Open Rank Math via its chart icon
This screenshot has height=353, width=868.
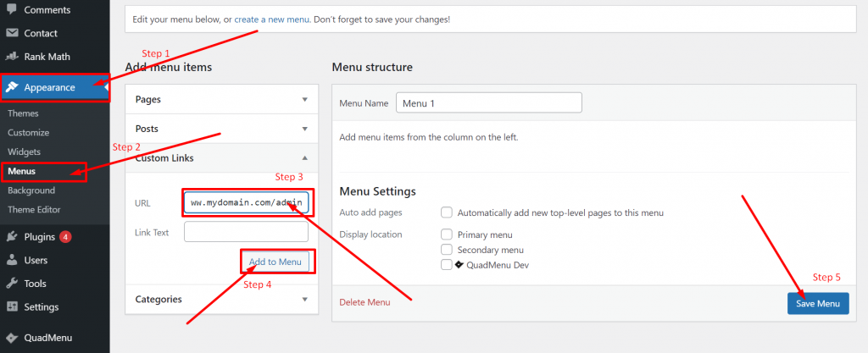[12, 57]
